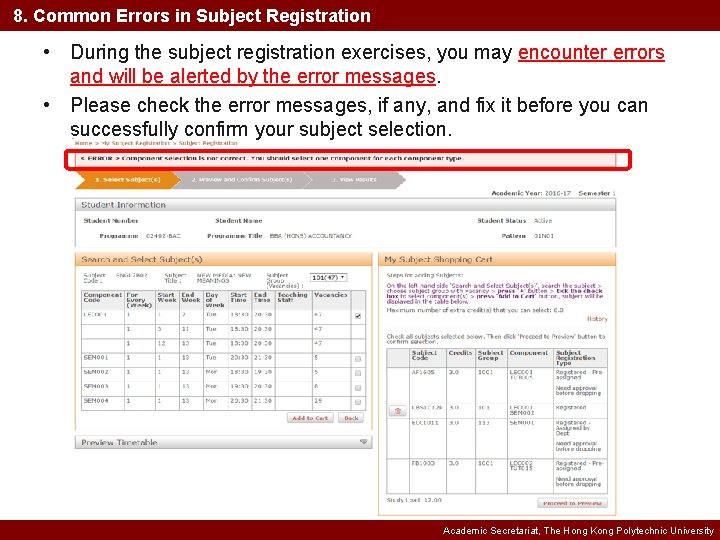Click the Teaching Staff column header
The height and width of the screenshot is (540, 720).
tap(292, 298)
